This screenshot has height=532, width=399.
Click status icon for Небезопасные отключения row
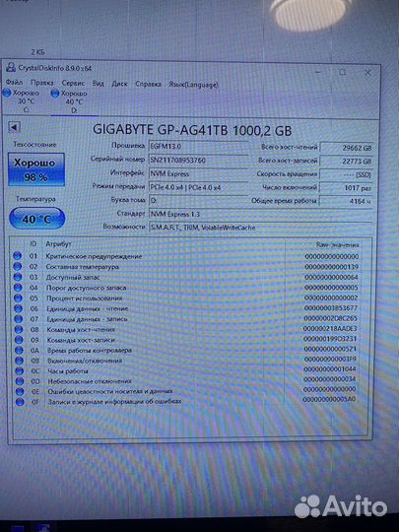(20, 381)
